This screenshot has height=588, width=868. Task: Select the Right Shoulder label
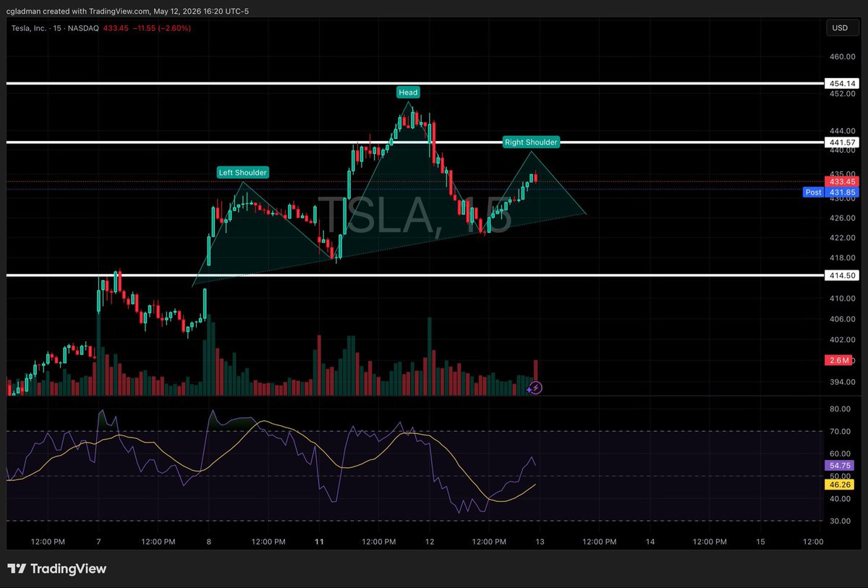pos(531,142)
